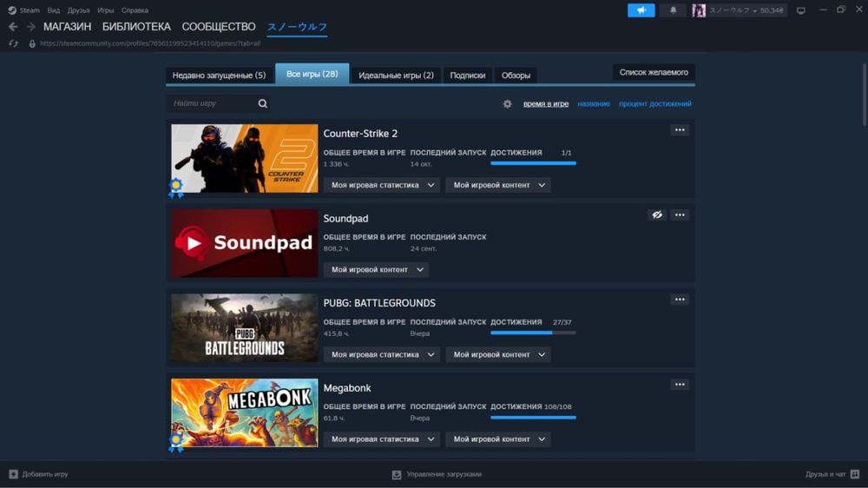Click the profile avatar picture
The width and height of the screenshot is (868, 488).
699,10
